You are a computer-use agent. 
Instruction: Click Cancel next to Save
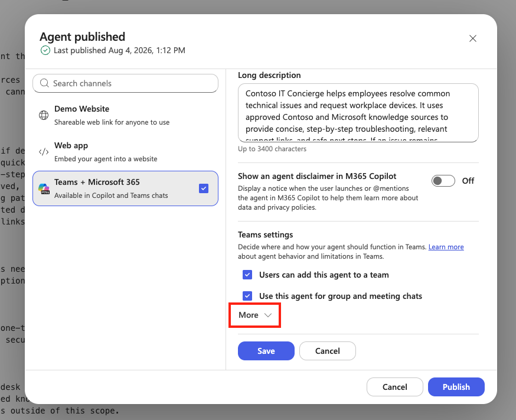328,351
